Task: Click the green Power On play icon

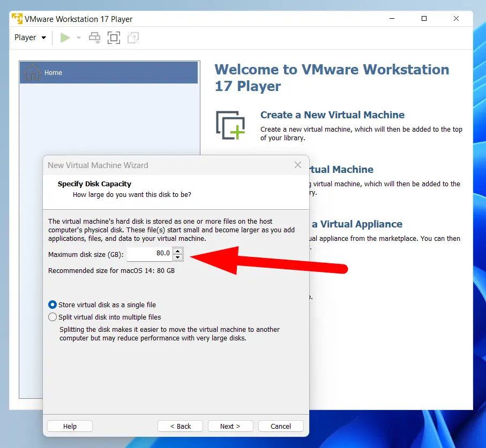Action: click(x=65, y=38)
